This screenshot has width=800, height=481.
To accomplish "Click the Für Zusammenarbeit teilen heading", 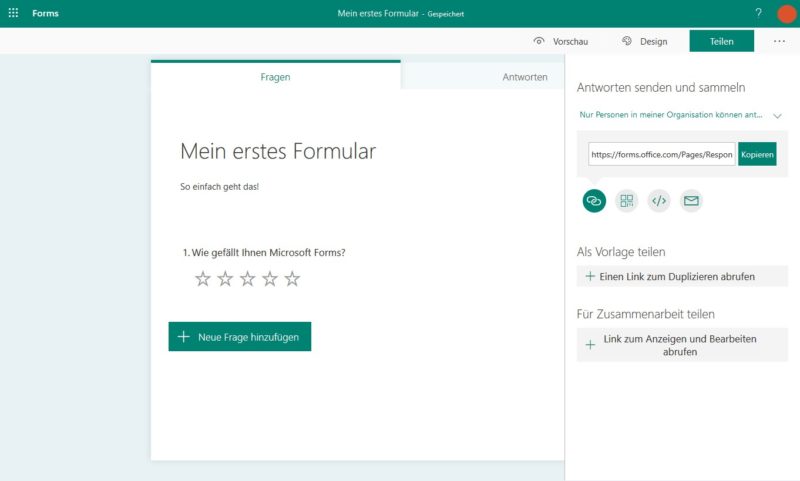I will point(645,314).
